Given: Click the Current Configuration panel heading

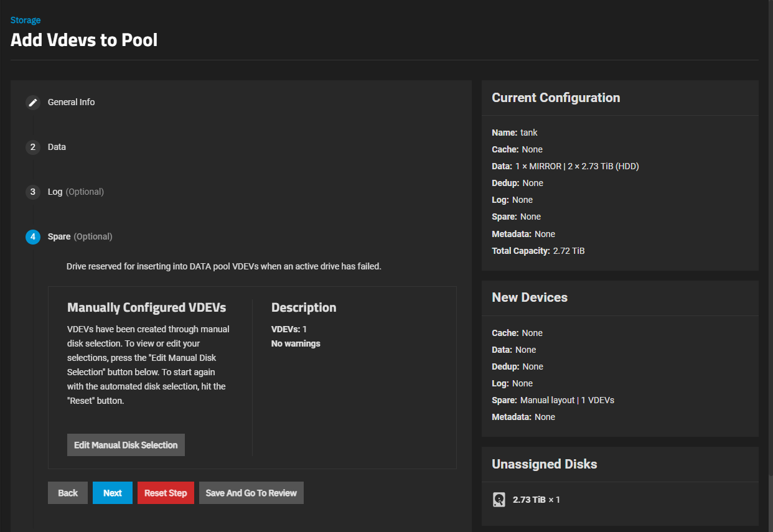Looking at the screenshot, I should (556, 98).
